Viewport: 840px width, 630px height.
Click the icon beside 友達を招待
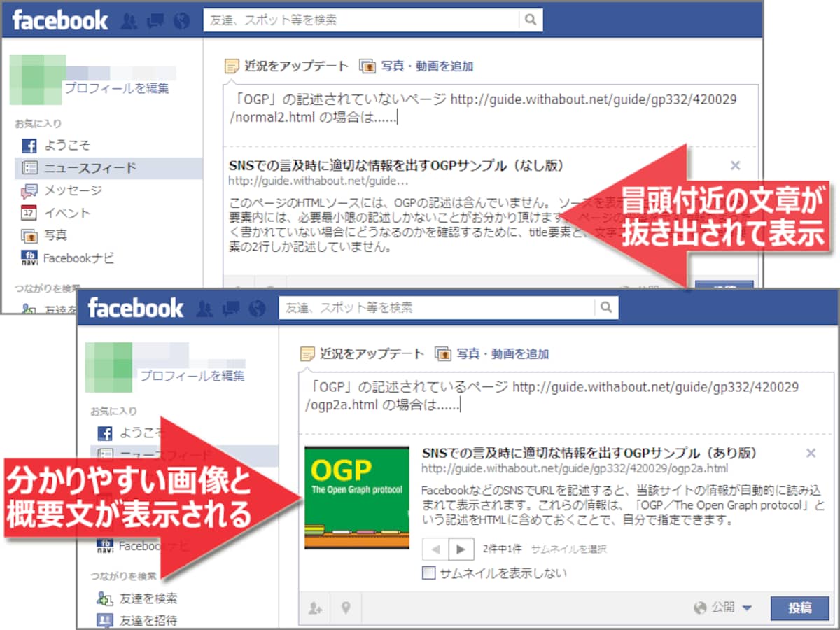[x=105, y=620]
